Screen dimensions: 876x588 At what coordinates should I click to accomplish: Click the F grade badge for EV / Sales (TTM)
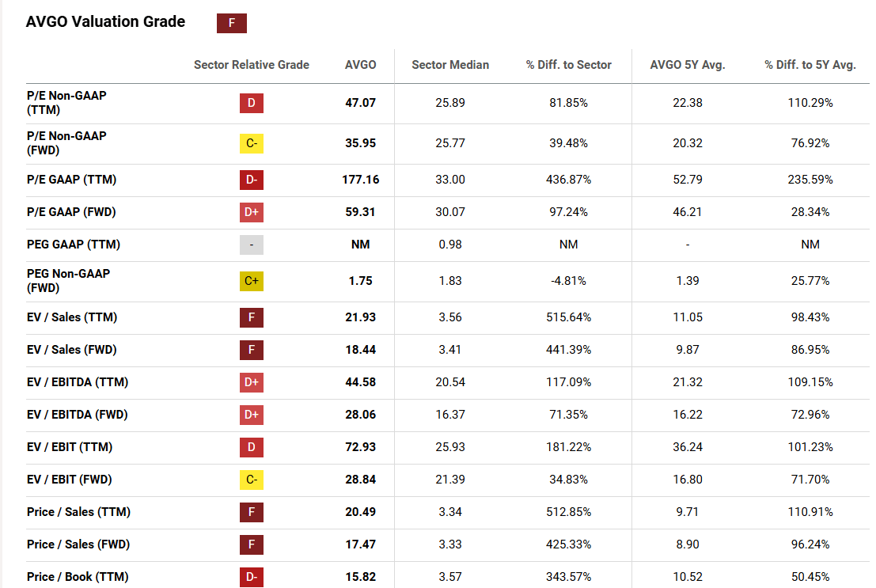(x=252, y=317)
